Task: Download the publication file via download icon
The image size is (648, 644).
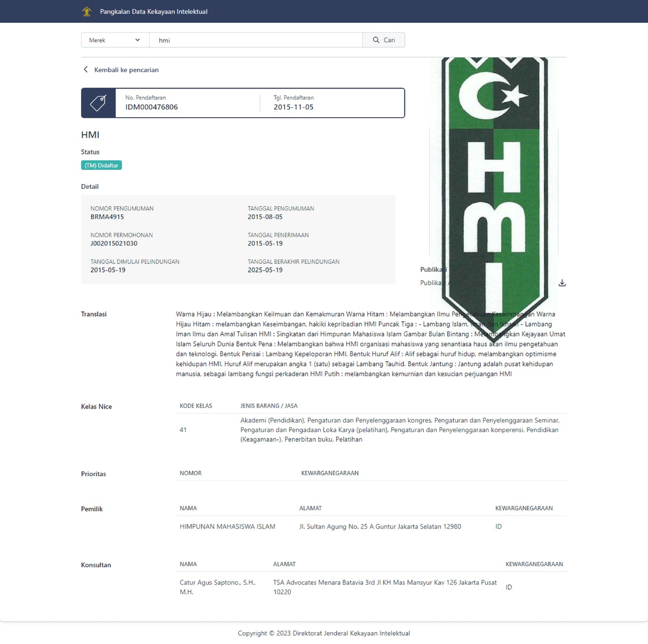Action: [x=562, y=283]
